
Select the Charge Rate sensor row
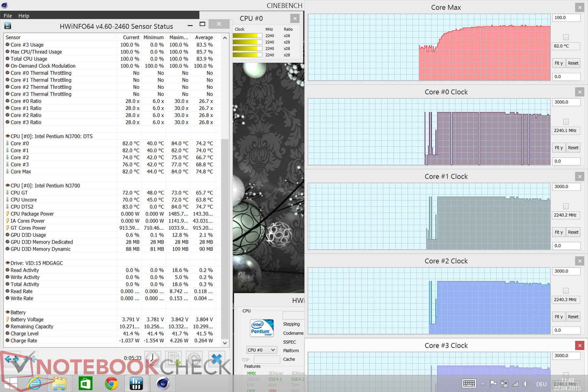coord(112,340)
